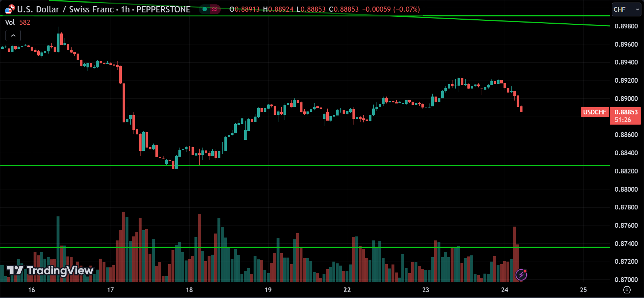Click the 0.87000 price scale label
Image resolution: width=644 pixels, height=298 pixels.
[626, 280]
